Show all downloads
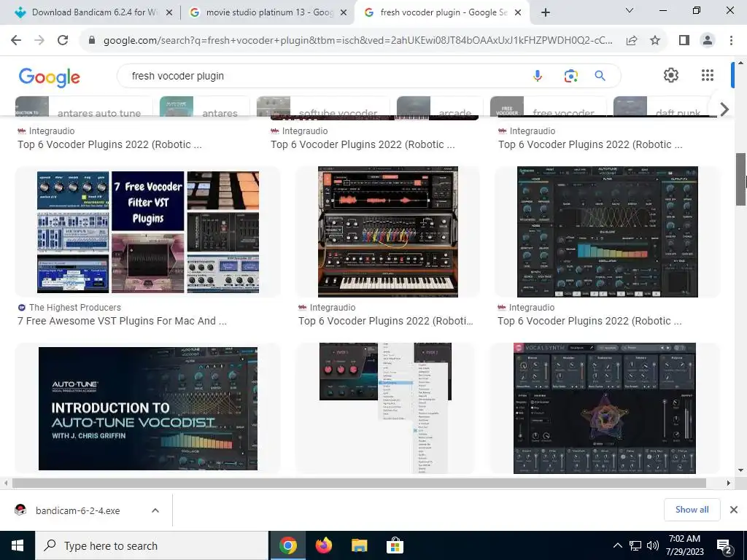 pyautogui.click(x=692, y=510)
